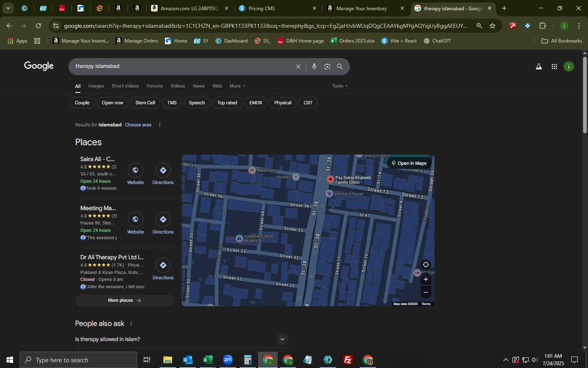588x368 pixels.
Task: Open Search Labs flask icon
Action: pos(539,67)
